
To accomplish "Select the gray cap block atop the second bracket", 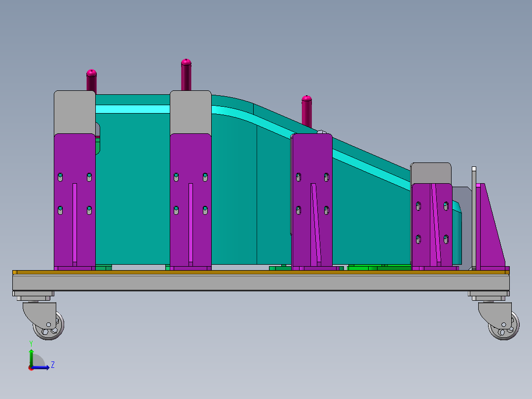I will [x=190, y=113].
